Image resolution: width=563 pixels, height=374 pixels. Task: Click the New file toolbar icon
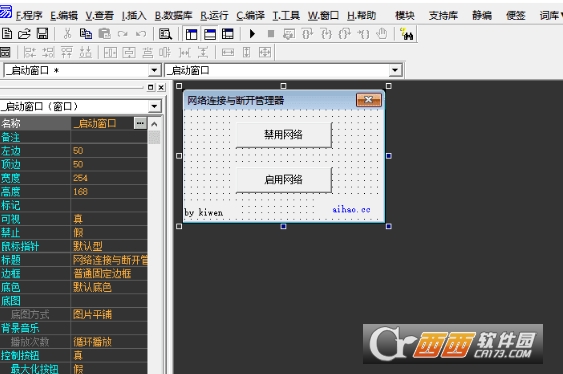click(x=7, y=34)
